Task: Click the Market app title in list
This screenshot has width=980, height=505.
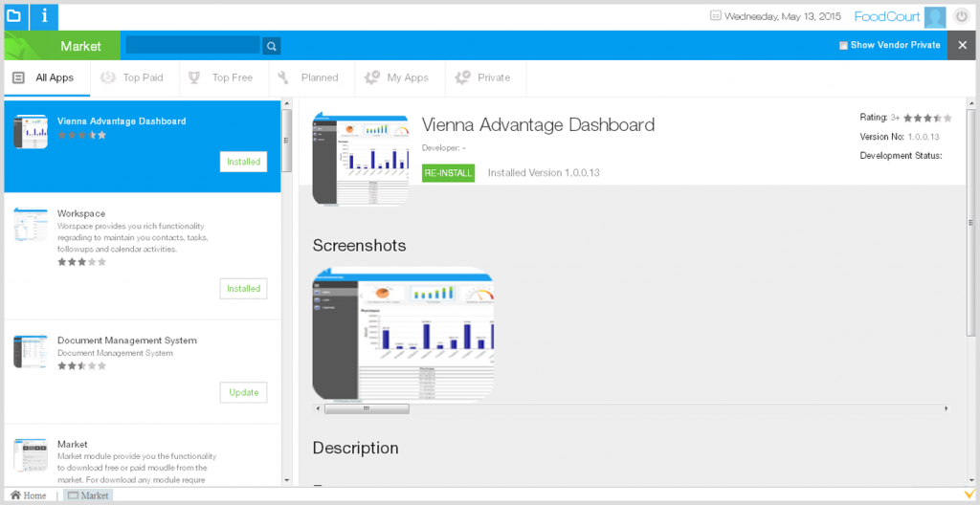Action: pyautogui.click(x=73, y=444)
